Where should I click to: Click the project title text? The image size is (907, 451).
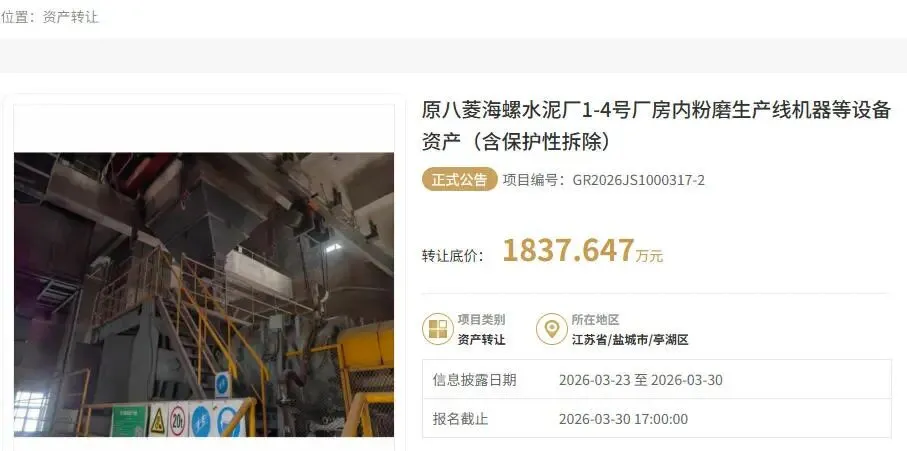656,125
